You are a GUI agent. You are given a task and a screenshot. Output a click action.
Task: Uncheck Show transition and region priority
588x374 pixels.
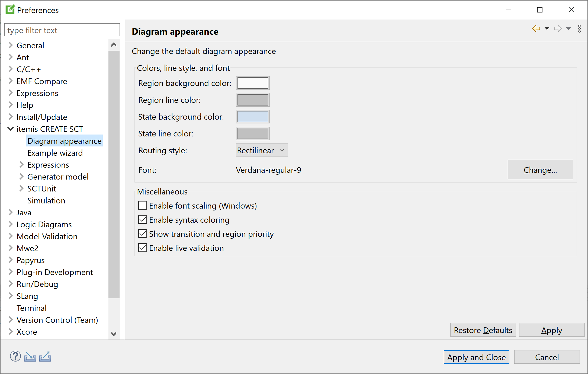pos(143,234)
